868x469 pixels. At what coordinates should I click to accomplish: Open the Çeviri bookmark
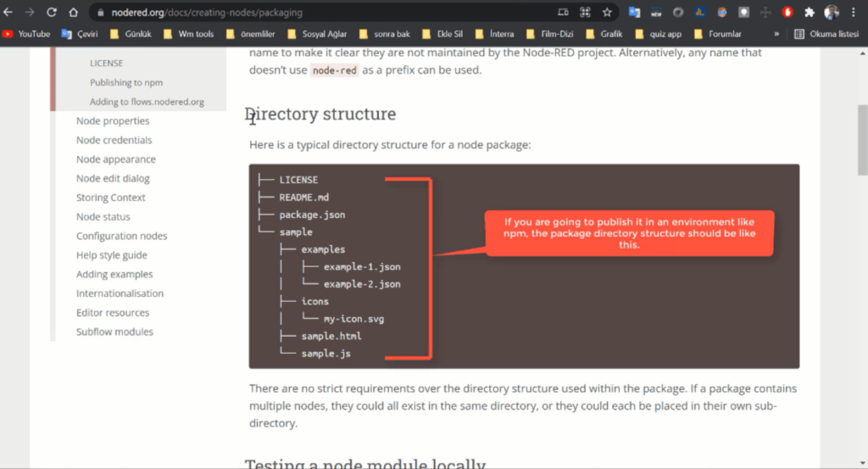[x=80, y=34]
